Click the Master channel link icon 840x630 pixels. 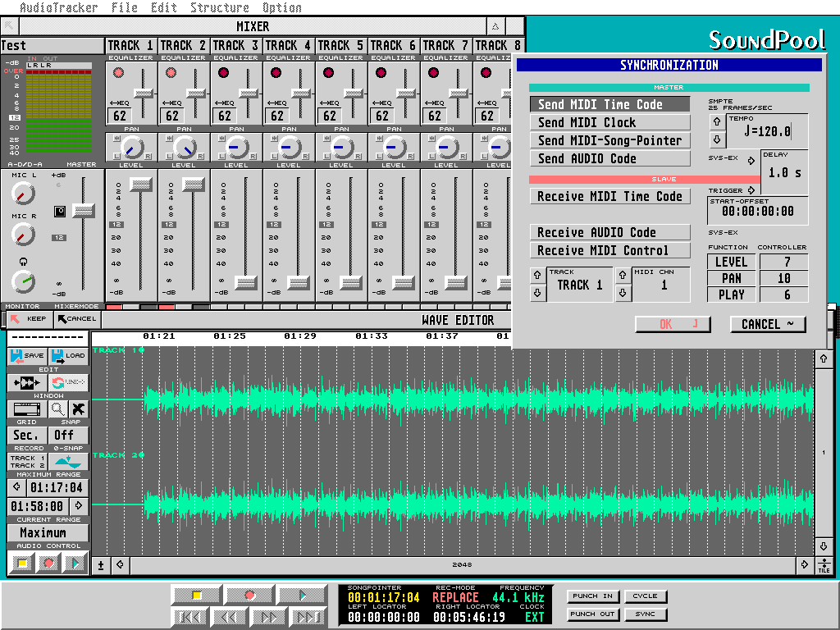click(x=59, y=212)
